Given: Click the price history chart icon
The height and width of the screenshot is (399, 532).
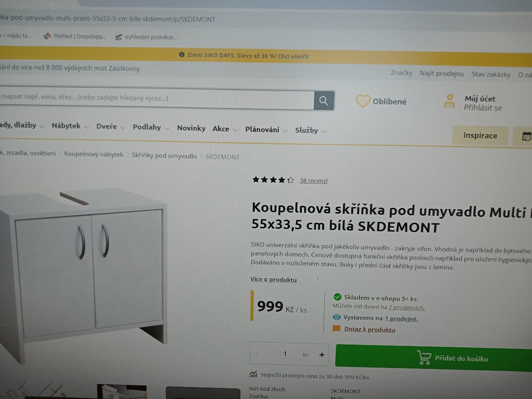Looking at the screenshot, I should pos(253,374).
